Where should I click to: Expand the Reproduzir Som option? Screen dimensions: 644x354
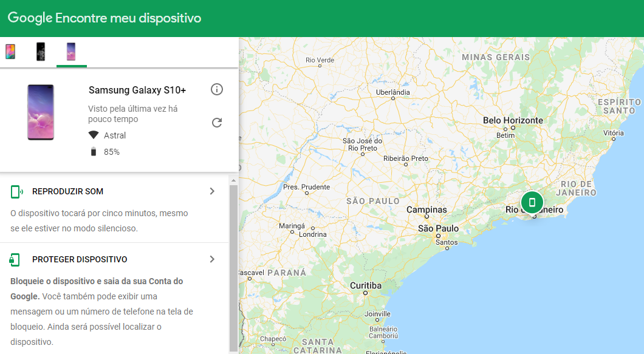pos(211,191)
